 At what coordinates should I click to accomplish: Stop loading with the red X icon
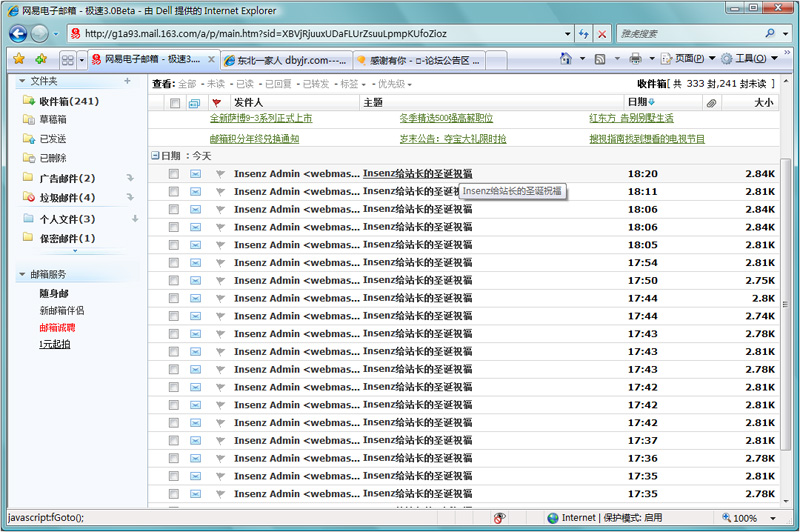pos(602,34)
